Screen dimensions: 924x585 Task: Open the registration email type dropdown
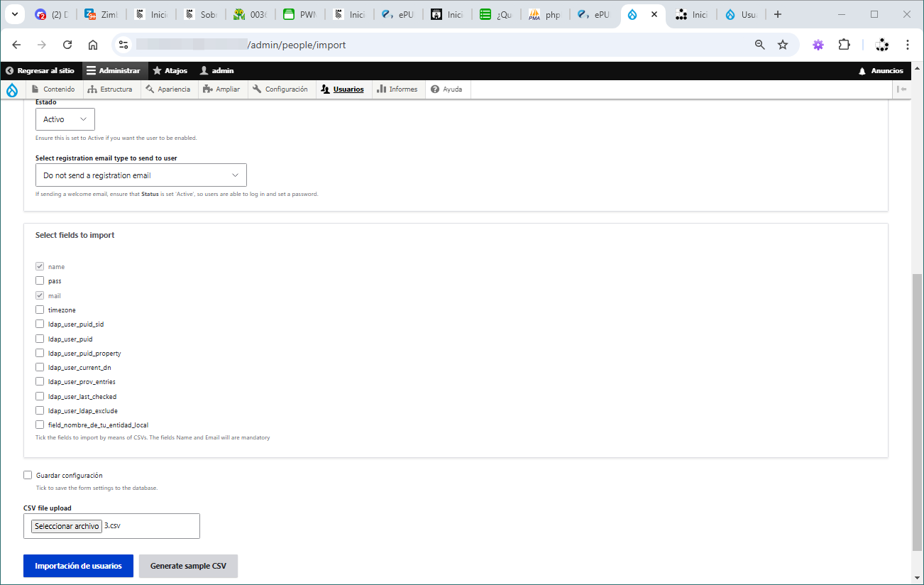[141, 175]
